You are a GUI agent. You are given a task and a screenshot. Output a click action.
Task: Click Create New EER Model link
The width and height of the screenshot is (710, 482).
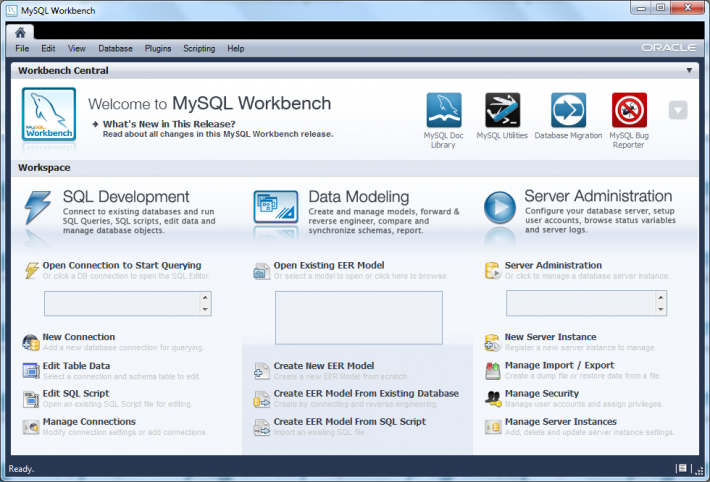(324, 366)
